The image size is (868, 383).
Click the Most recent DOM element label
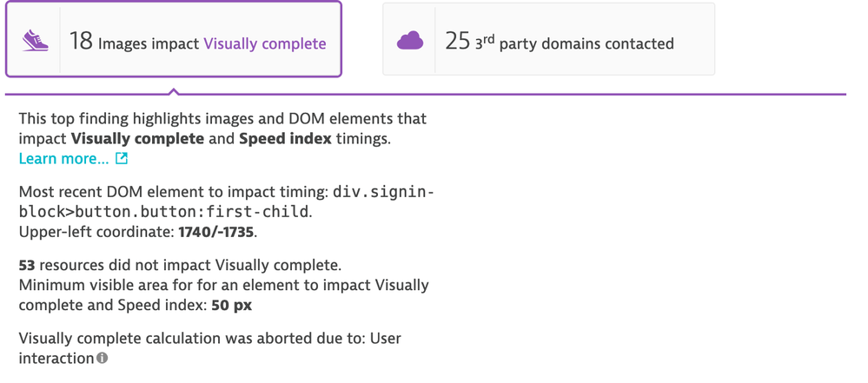pos(172,192)
